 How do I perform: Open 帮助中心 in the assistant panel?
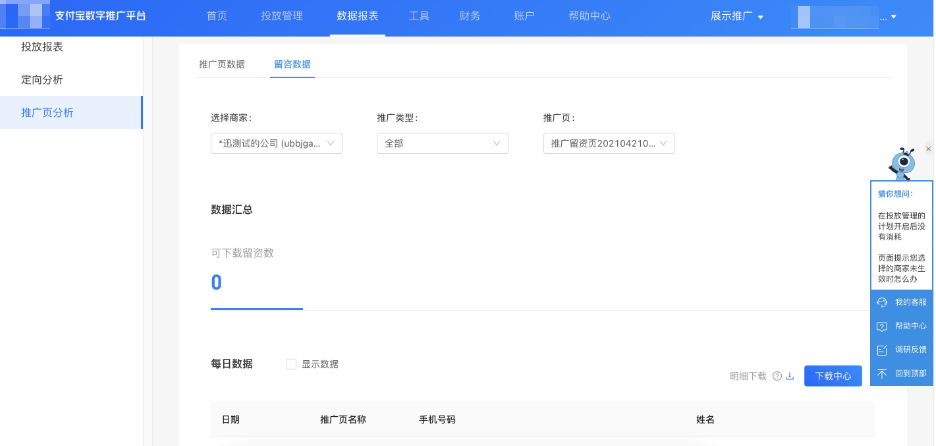pos(901,326)
